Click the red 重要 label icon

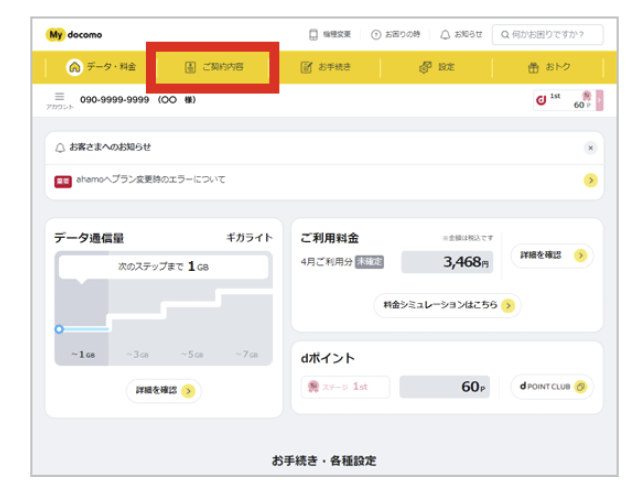point(63,181)
